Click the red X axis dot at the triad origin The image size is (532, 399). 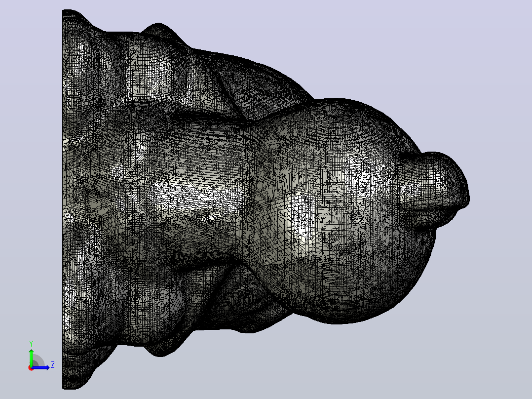(31, 368)
